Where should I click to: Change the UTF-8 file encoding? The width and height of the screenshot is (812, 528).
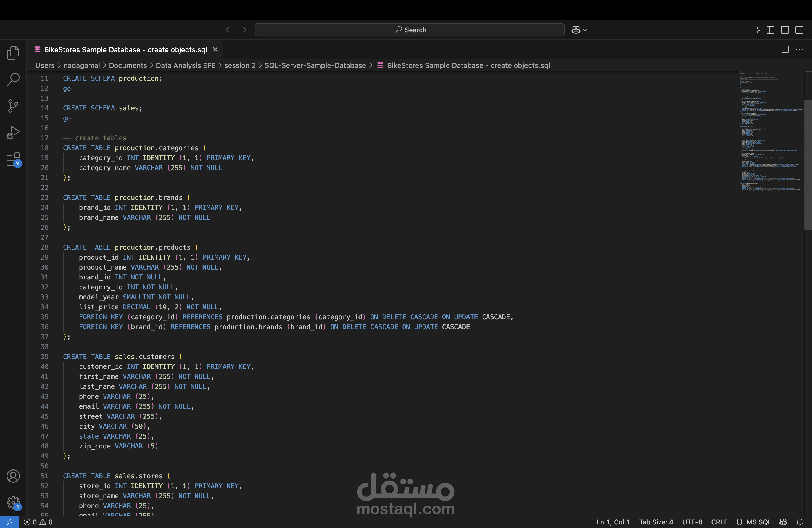coord(692,522)
